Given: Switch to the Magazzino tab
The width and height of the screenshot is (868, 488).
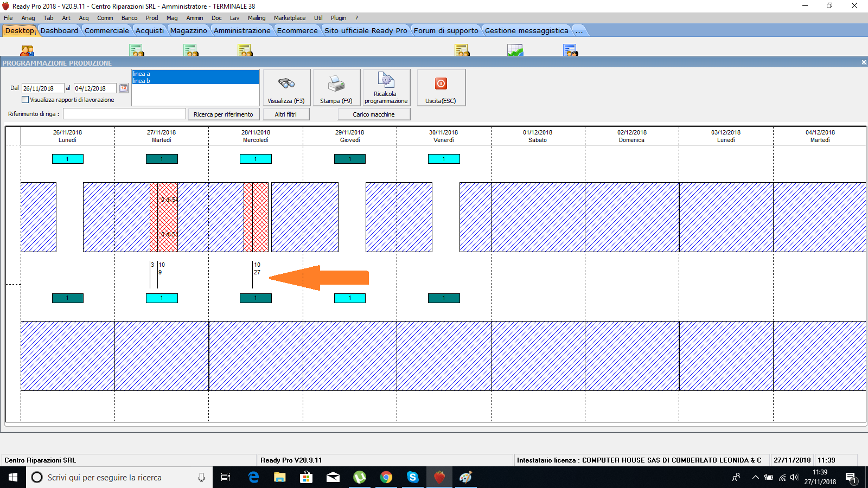Looking at the screenshot, I should [188, 30].
